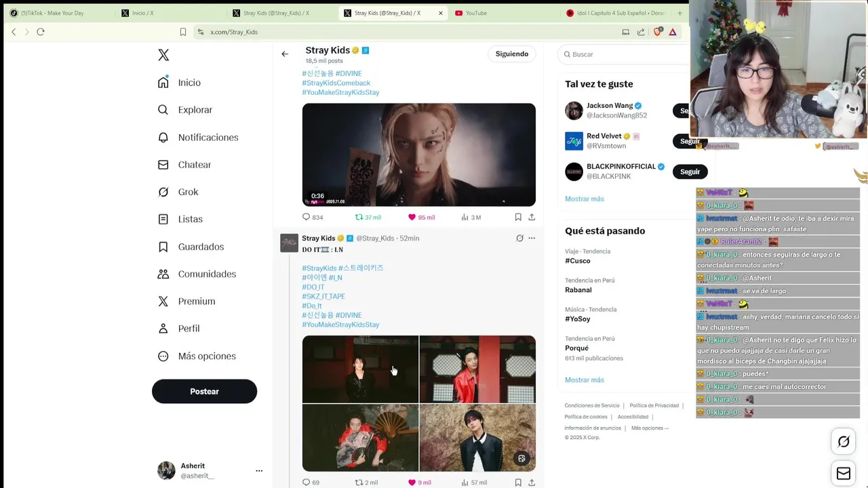Open the bottom-right photo in the grid
The width and height of the screenshot is (868, 488).
[x=477, y=438]
